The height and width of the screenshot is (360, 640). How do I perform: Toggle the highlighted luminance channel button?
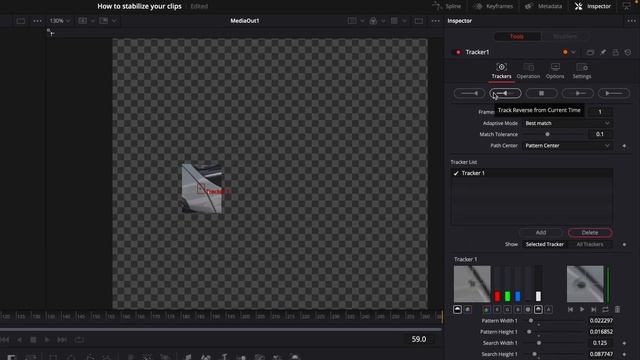[538, 310]
